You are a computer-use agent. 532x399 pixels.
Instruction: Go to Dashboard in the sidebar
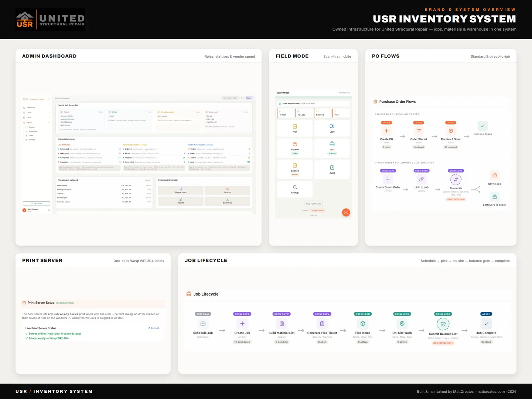(x=36, y=108)
